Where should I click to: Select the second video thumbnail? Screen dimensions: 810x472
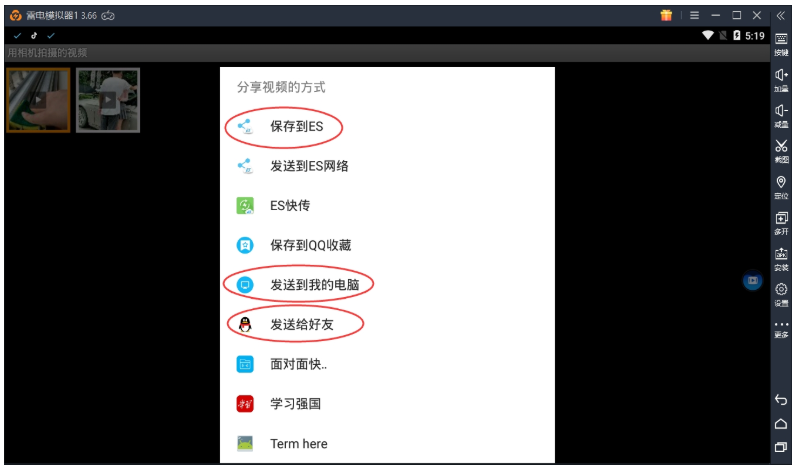(x=110, y=102)
